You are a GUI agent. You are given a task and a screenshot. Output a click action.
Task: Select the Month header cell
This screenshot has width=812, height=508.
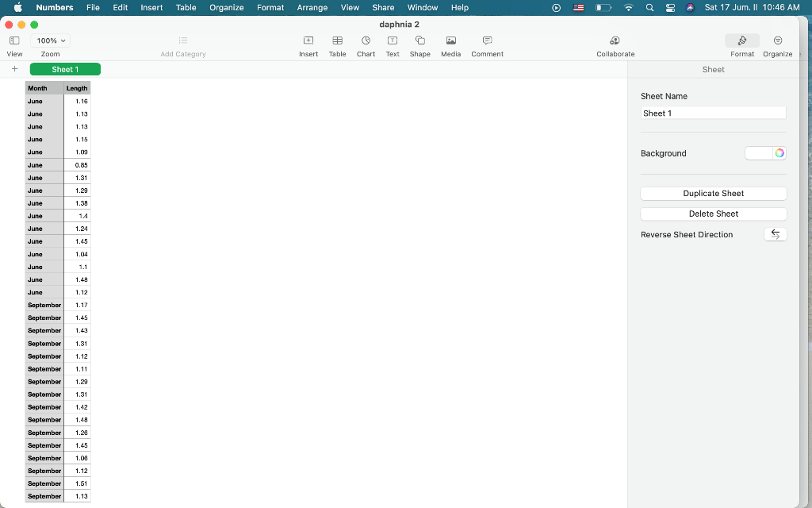tap(44, 88)
